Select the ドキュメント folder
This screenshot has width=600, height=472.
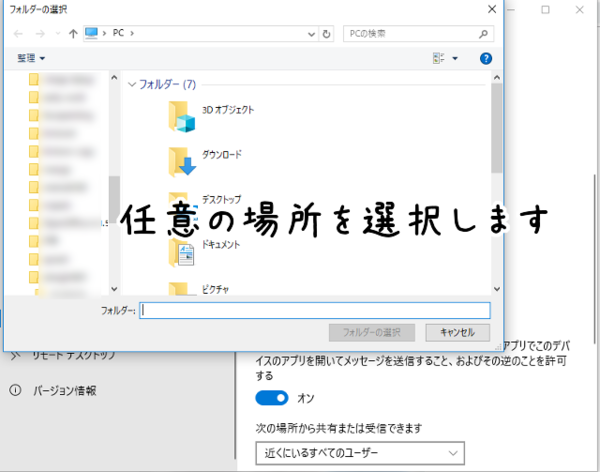204,252
